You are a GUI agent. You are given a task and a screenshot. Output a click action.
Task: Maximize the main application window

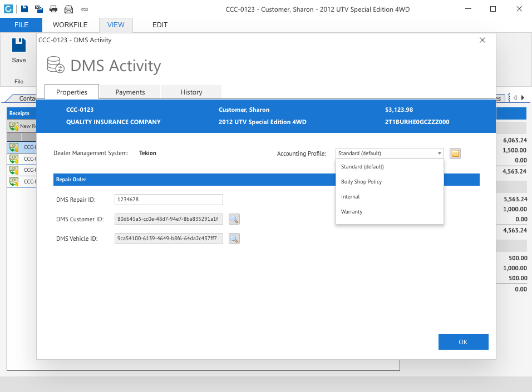click(493, 9)
